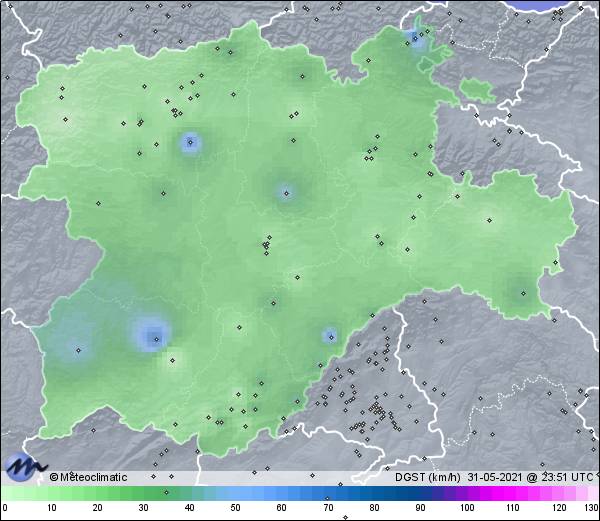The height and width of the screenshot is (521, 600).
Task: Click the scale label 90
Action: 420,508
